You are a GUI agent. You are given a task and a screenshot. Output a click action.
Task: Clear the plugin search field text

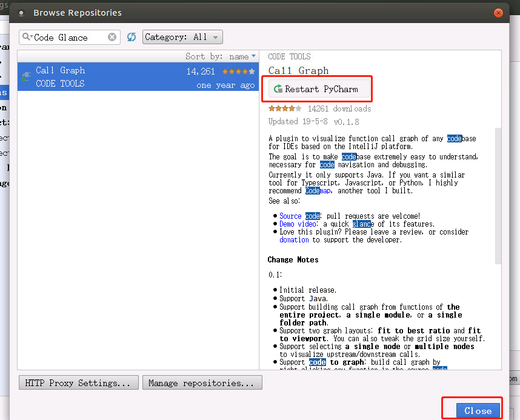coord(112,37)
